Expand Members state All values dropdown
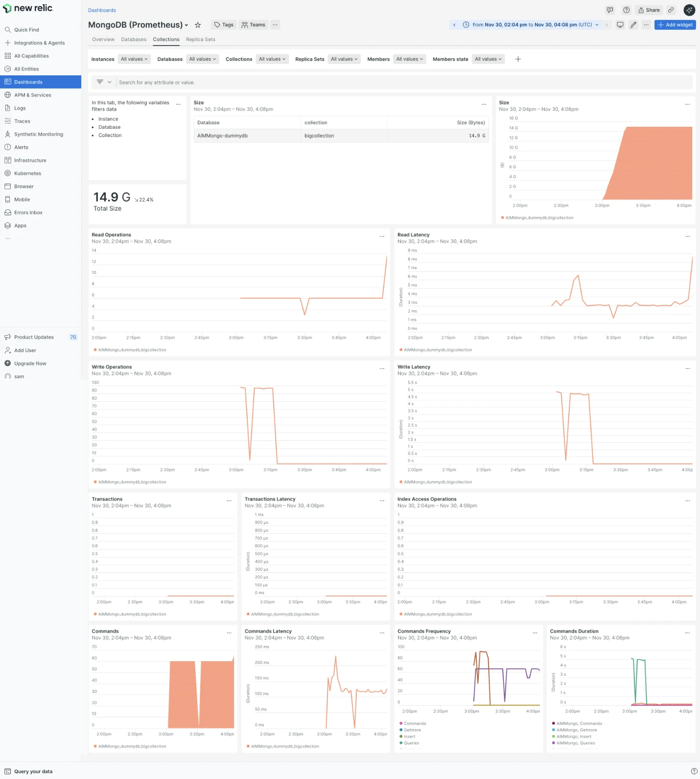This screenshot has width=700, height=779. click(x=488, y=59)
